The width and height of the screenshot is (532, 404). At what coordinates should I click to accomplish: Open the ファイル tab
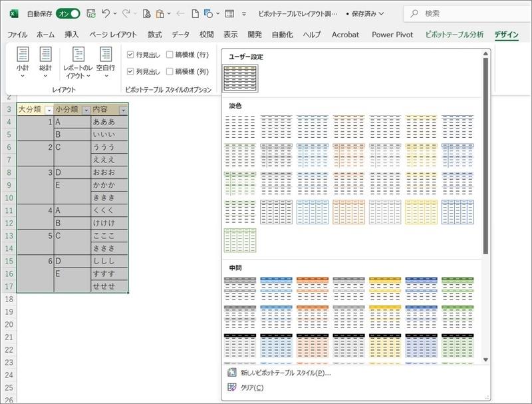(17, 35)
